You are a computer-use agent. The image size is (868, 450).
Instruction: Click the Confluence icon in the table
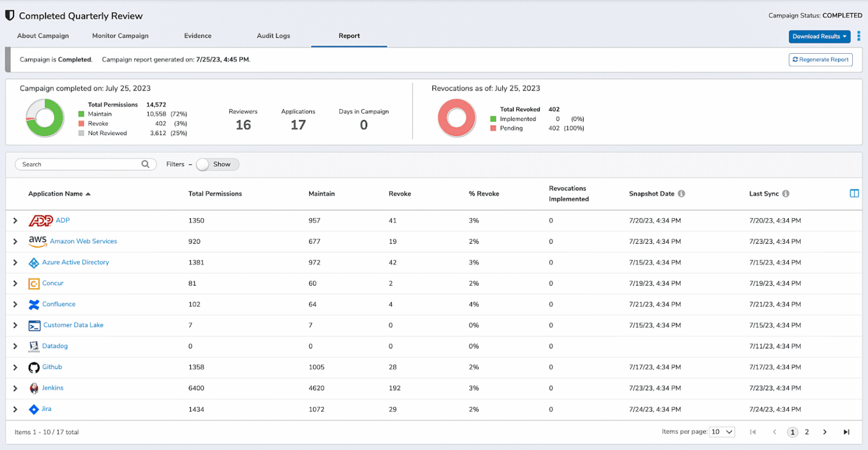[x=34, y=304]
